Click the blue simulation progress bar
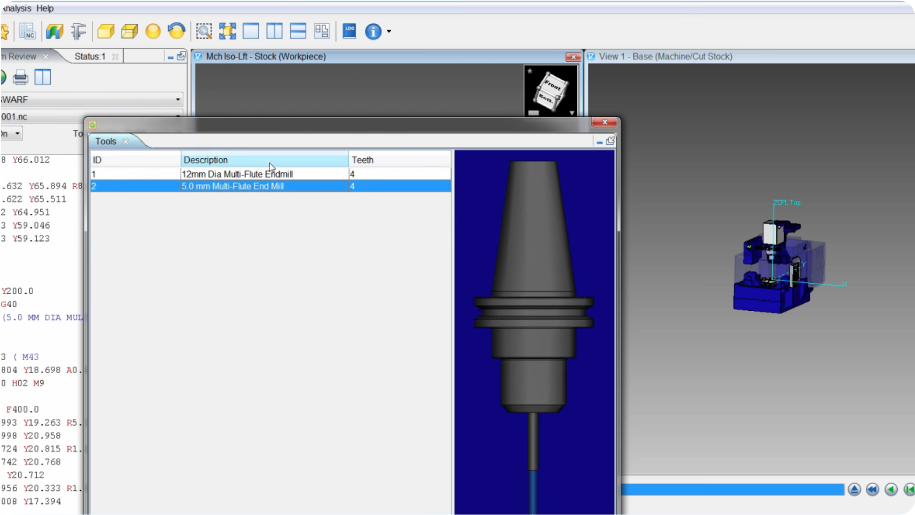Screen dimensions: 915x515 (732, 489)
